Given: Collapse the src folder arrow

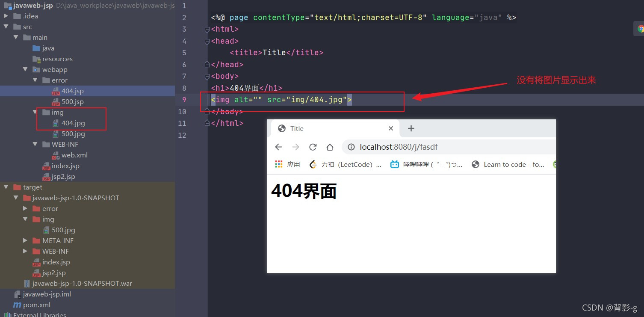Looking at the screenshot, I should point(6,27).
